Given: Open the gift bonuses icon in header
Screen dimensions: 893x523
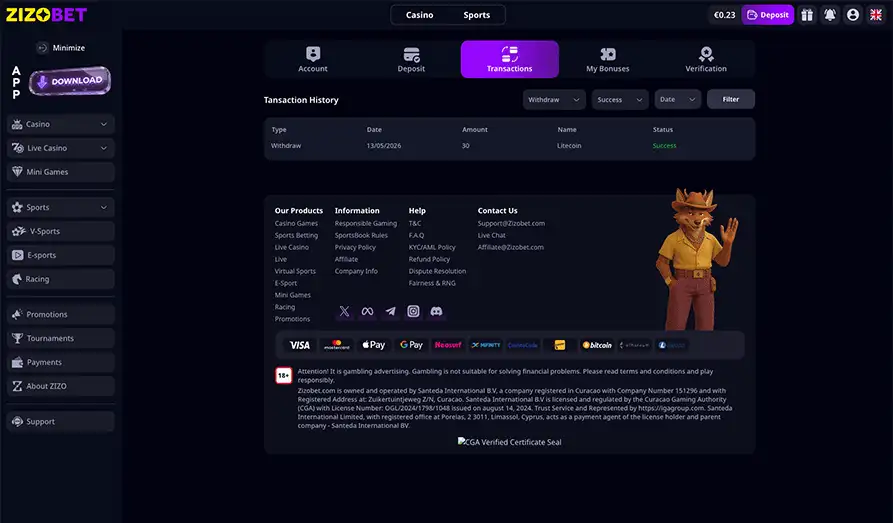Looking at the screenshot, I should click(x=807, y=15).
